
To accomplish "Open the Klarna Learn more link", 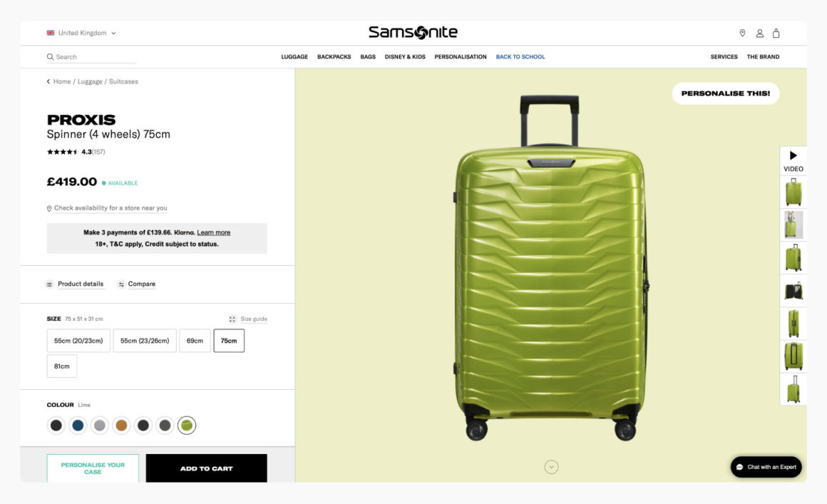I will click(x=215, y=232).
